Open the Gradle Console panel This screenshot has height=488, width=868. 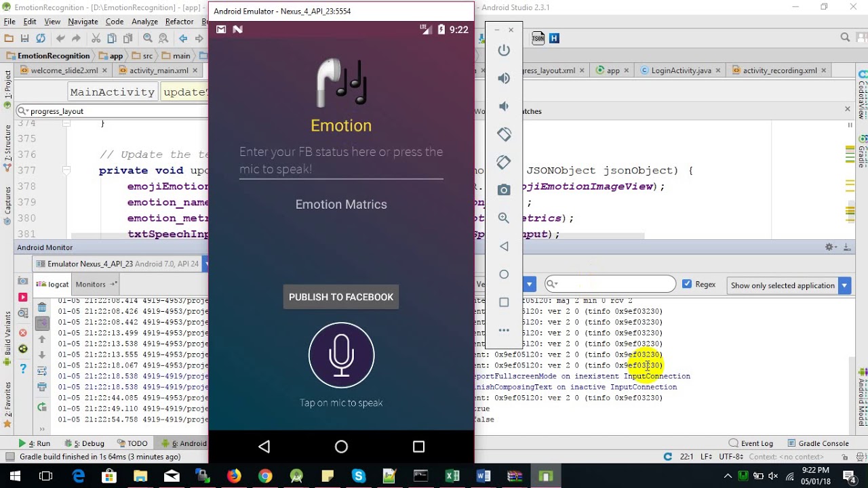(x=817, y=443)
